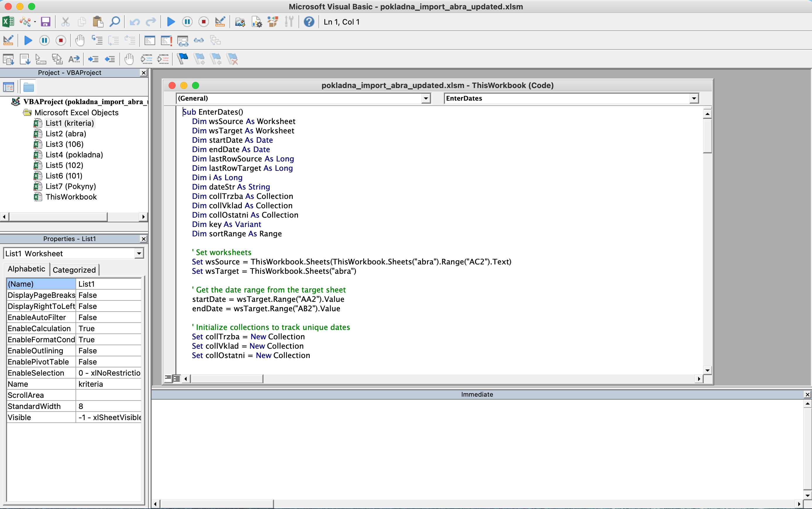Click inside the Immediate window text area
The width and height of the screenshot is (812, 509).
(x=477, y=449)
